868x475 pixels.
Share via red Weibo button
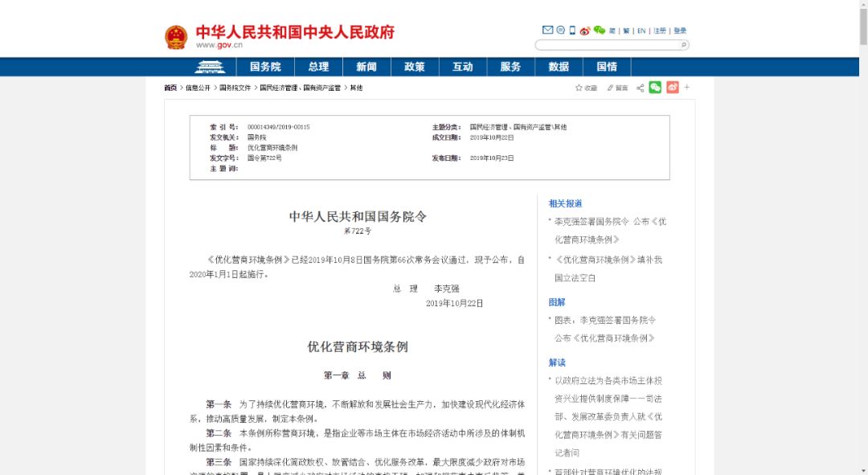[672, 88]
